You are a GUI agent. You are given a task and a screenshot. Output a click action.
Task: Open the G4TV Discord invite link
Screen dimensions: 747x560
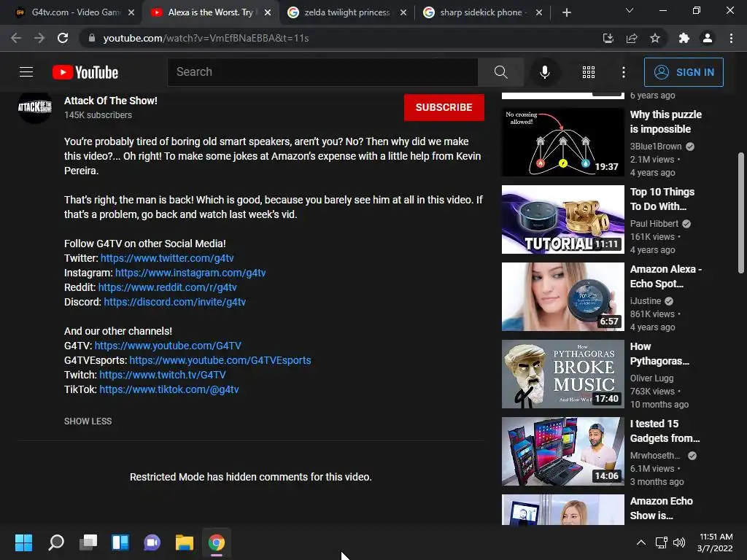point(175,302)
